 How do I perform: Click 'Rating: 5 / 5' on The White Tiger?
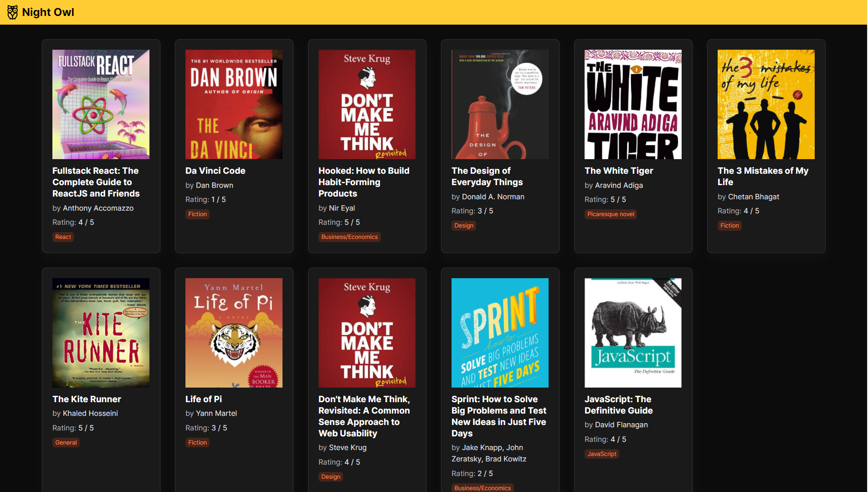[x=605, y=200]
